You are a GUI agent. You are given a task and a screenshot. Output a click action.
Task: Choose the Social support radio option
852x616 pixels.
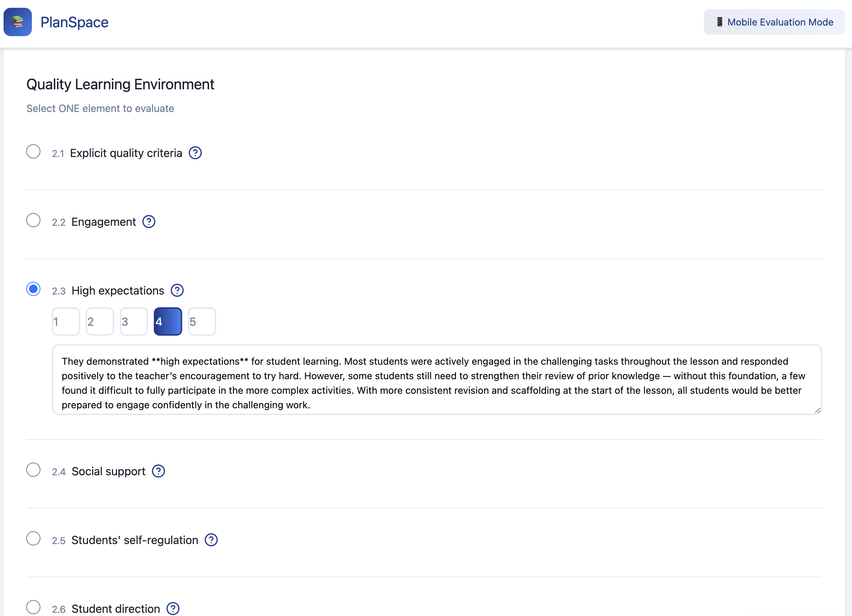33,470
